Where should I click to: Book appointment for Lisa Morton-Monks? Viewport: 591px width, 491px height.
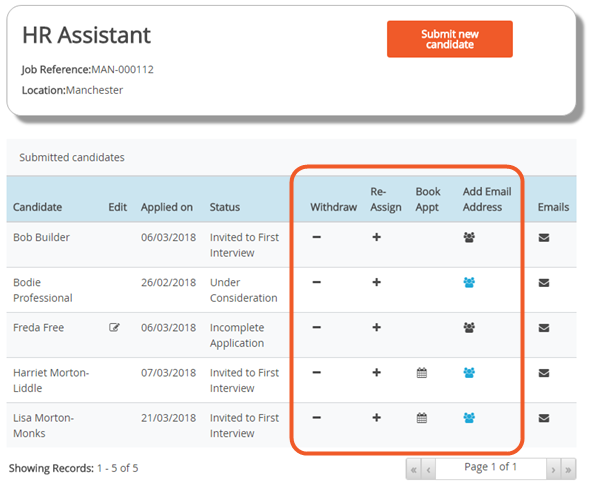coord(422,418)
